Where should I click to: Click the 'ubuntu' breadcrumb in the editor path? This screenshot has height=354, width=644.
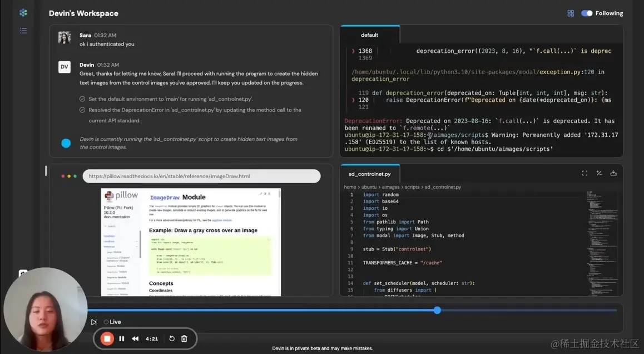coord(369,187)
